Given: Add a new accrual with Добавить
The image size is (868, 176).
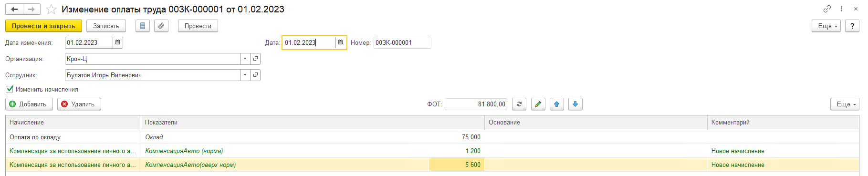Looking at the screenshot, I should click(x=29, y=104).
